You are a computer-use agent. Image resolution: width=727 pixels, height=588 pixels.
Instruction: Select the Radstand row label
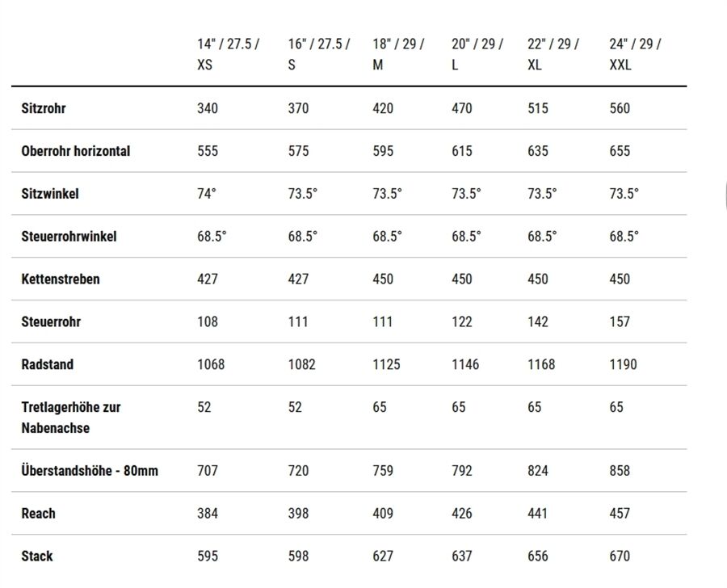pos(48,364)
